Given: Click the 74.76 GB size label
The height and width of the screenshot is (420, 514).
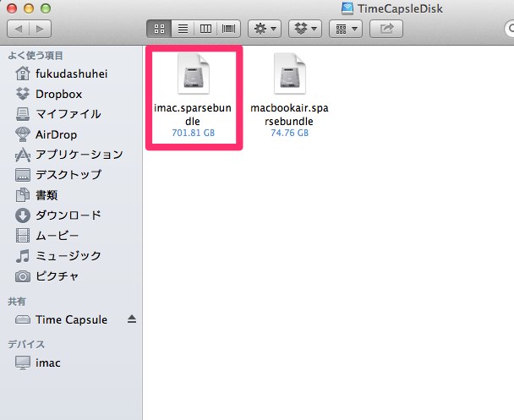Looking at the screenshot, I should tap(289, 133).
